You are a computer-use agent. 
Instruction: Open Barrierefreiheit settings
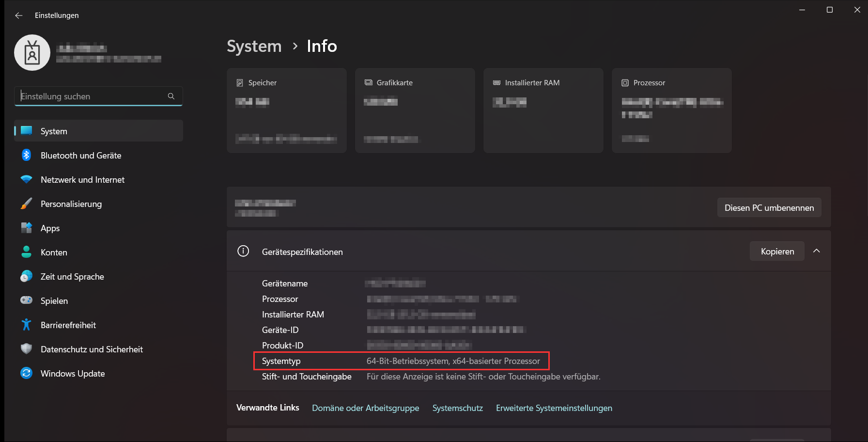tap(68, 325)
